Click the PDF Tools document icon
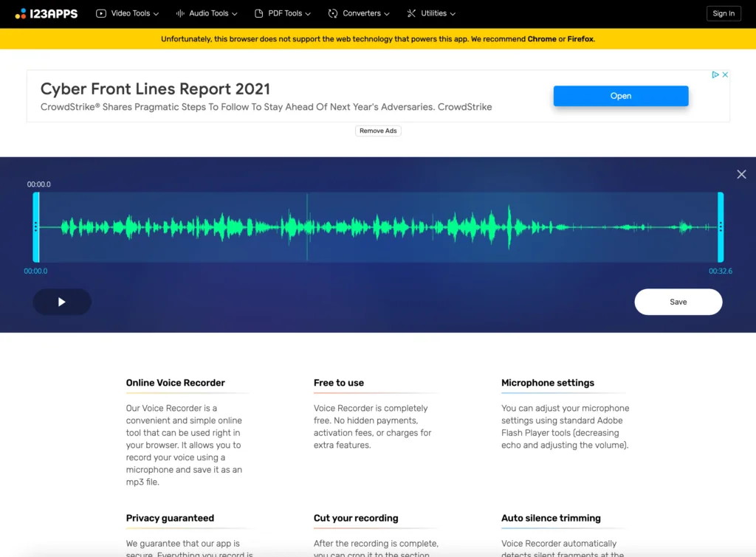Image resolution: width=756 pixels, height=557 pixels. point(259,13)
